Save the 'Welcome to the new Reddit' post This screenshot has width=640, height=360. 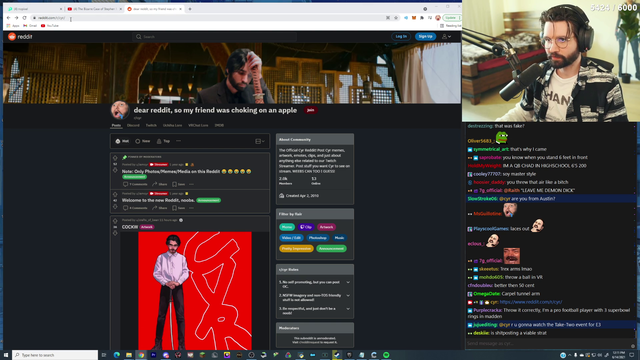click(x=179, y=208)
